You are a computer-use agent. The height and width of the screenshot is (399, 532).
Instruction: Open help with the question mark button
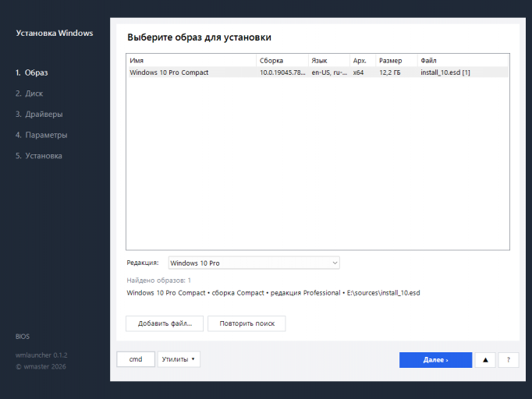509,360
